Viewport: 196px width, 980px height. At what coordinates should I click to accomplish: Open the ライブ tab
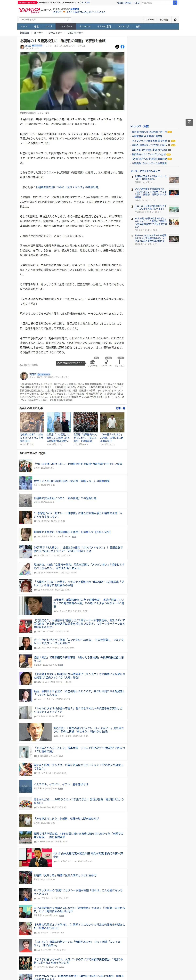[x=49, y=27]
